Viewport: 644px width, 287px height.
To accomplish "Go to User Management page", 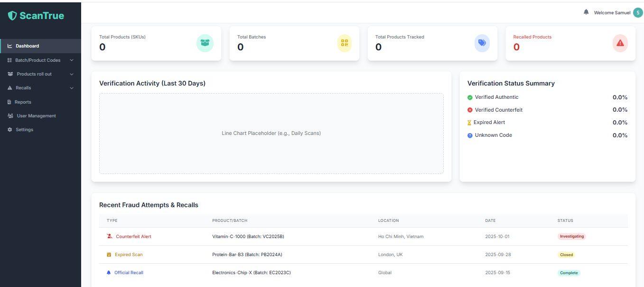I will (x=36, y=116).
